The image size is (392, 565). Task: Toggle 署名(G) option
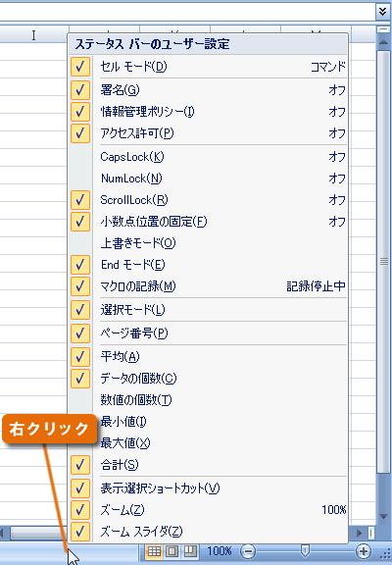(208, 89)
